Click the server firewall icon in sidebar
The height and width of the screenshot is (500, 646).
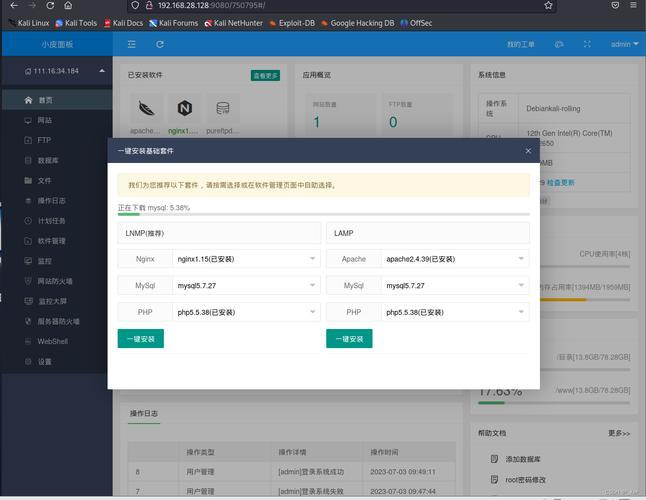(x=28, y=321)
